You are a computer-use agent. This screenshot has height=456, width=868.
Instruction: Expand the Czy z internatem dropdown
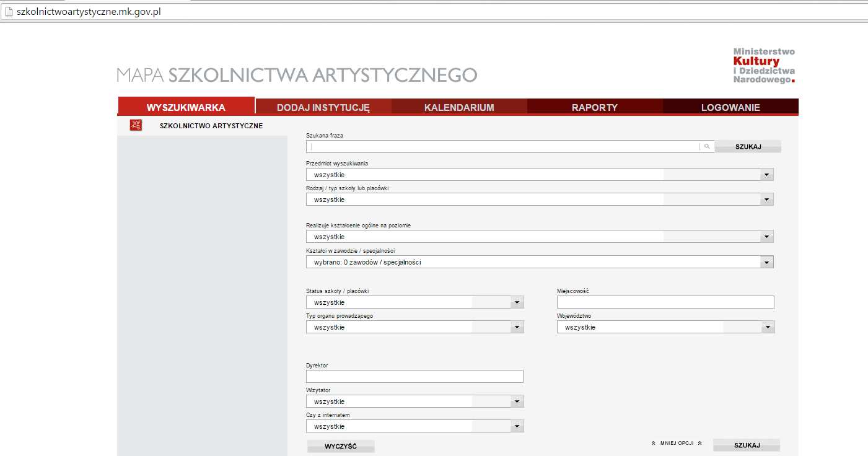pos(415,426)
